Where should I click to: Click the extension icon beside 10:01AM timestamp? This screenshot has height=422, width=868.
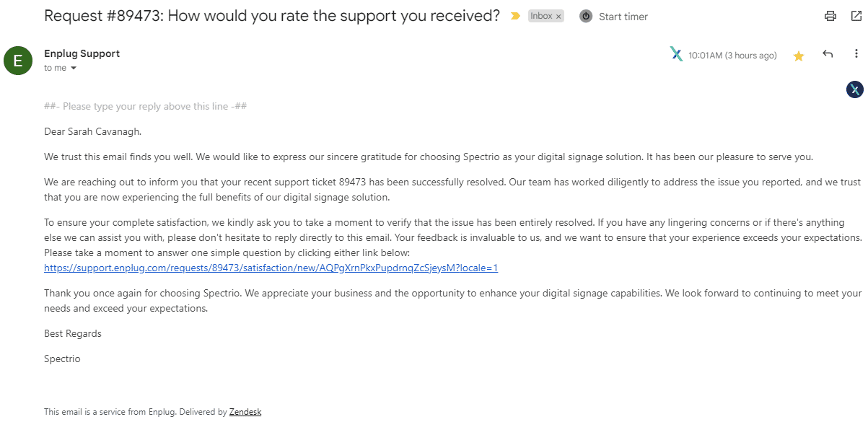tap(676, 54)
